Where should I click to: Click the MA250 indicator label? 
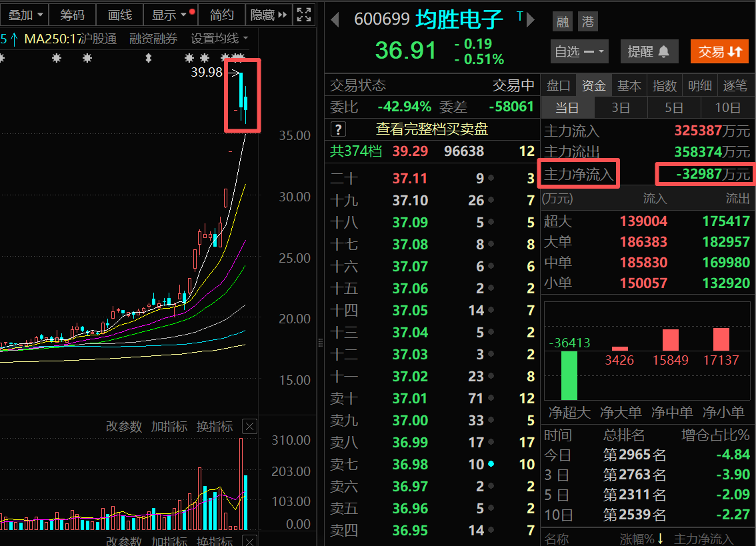(x=51, y=39)
